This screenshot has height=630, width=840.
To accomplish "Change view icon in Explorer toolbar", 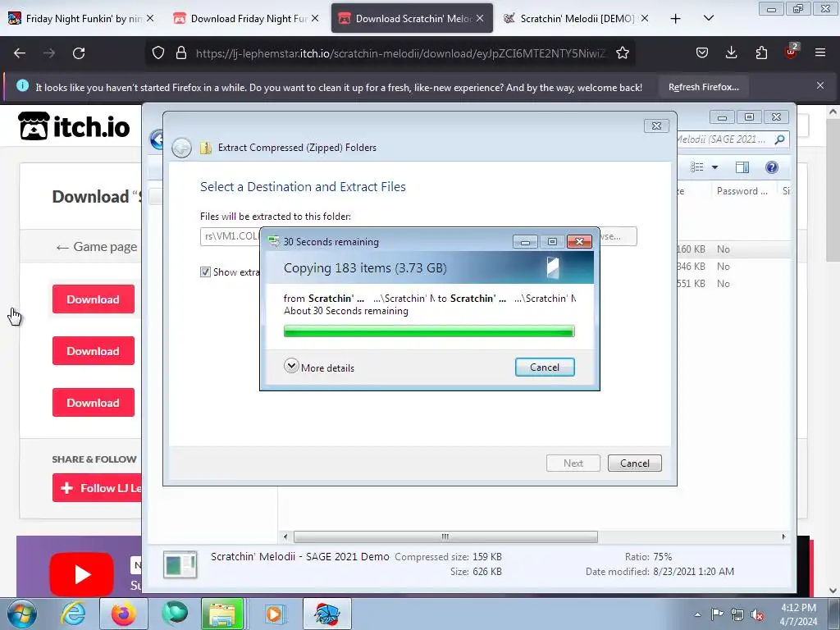I will [697, 167].
